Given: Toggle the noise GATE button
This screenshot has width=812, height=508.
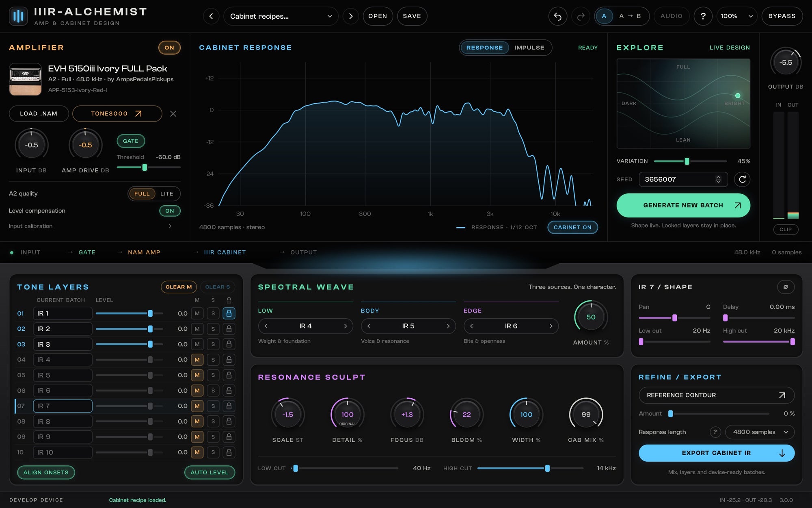Looking at the screenshot, I should point(131,141).
